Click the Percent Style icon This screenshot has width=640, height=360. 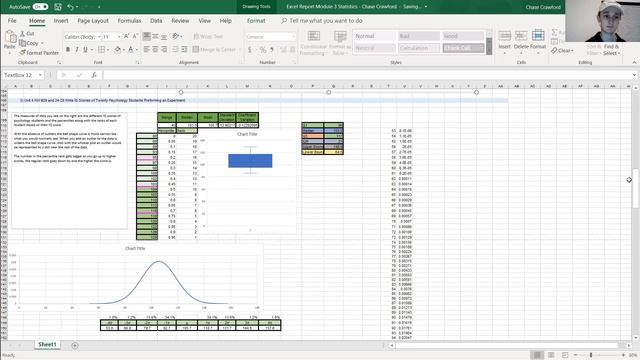click(263, 49)
